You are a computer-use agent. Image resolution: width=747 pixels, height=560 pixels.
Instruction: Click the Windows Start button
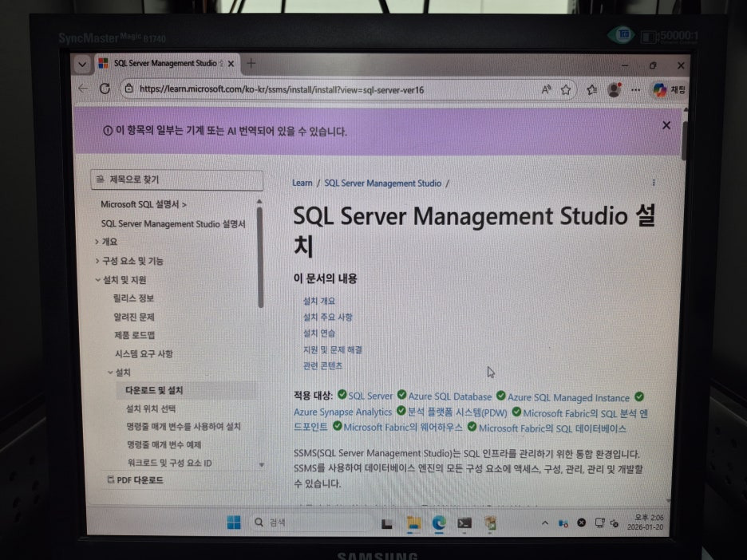pyautogui.click(x=234, y=523)
